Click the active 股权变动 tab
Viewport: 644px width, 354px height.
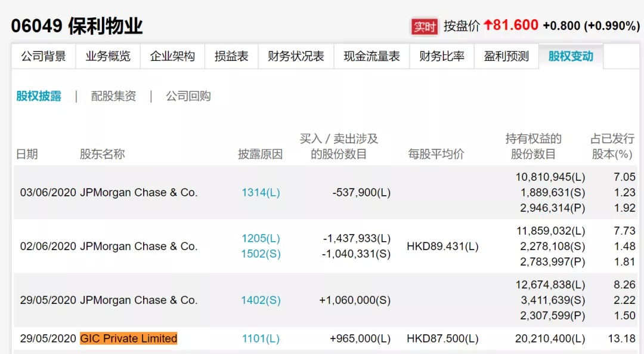coord(571,56)
